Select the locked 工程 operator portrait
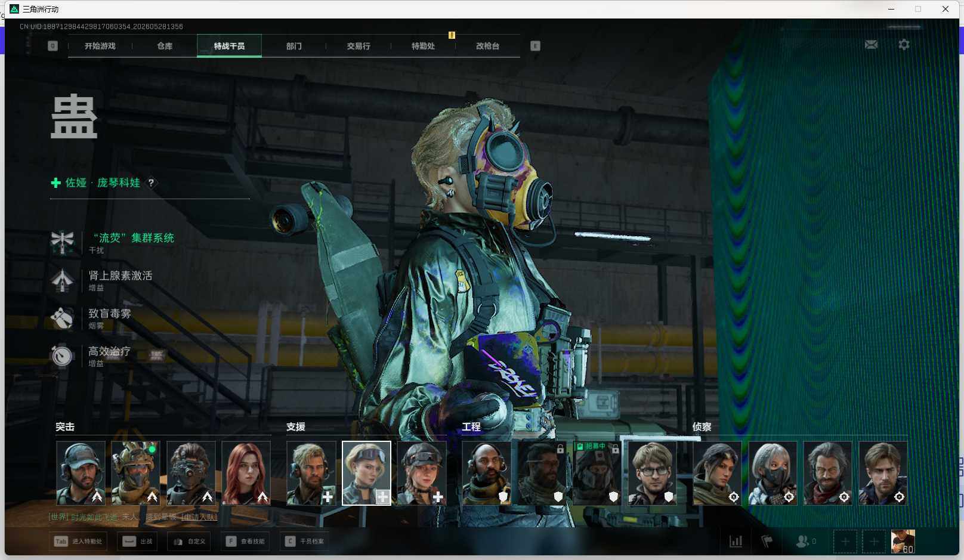Viewport: 964px width, 560px height. point(542,473)
